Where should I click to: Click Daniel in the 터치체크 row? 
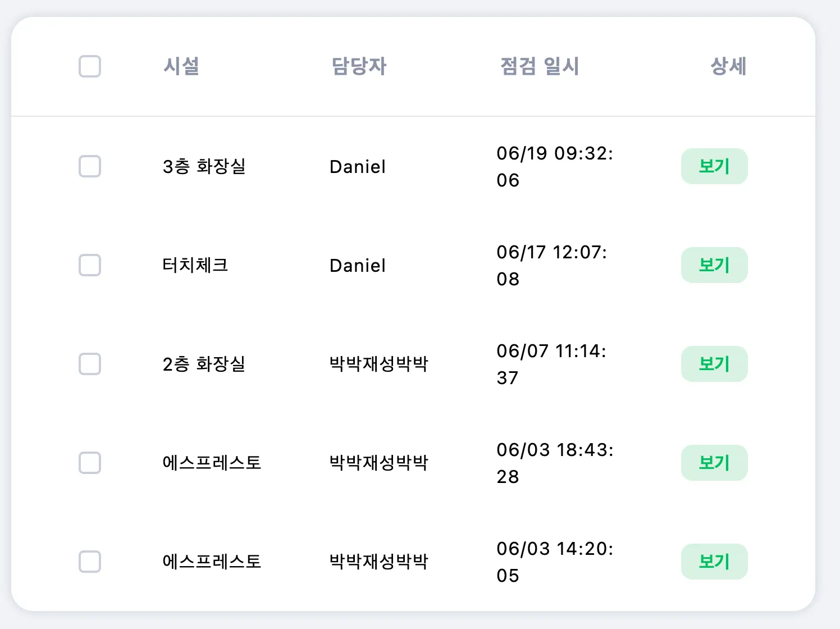[358, 265]
